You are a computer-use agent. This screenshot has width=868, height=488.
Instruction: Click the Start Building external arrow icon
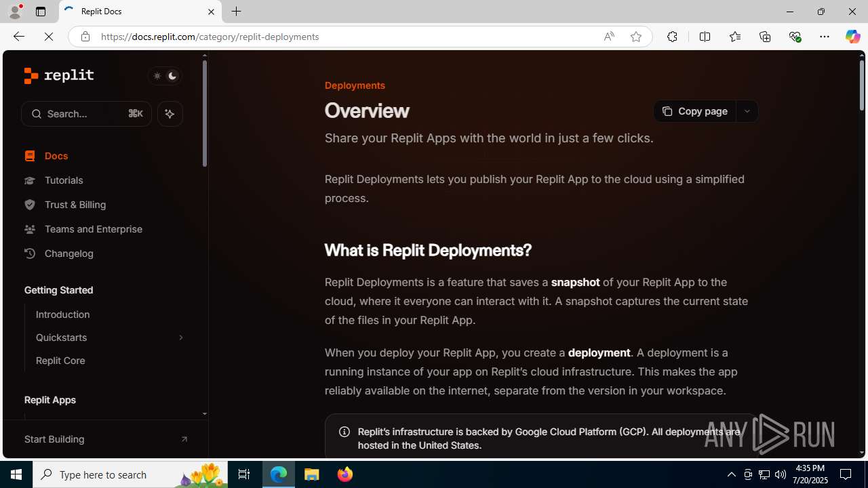[184, 439]
